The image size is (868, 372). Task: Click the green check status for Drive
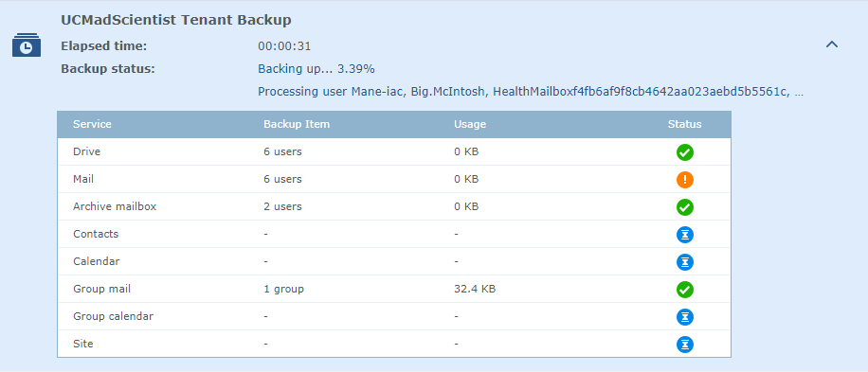click(685, 152)
